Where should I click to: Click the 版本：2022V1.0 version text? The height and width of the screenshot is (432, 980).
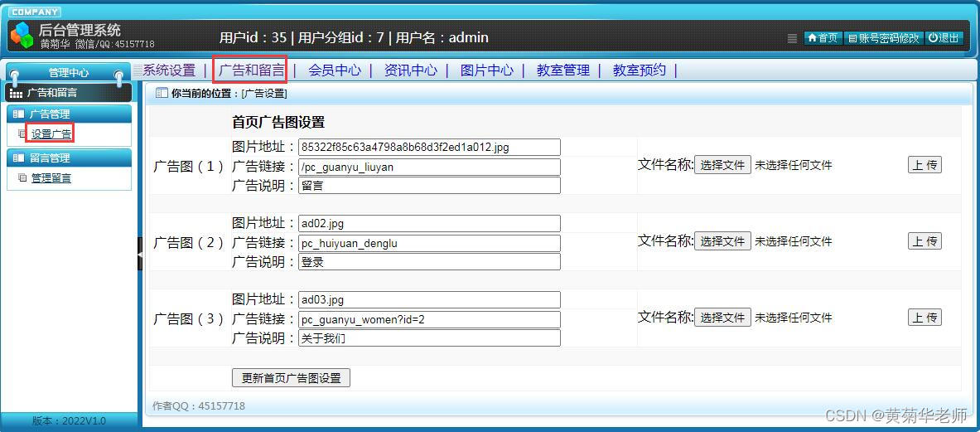pos(69,421)
